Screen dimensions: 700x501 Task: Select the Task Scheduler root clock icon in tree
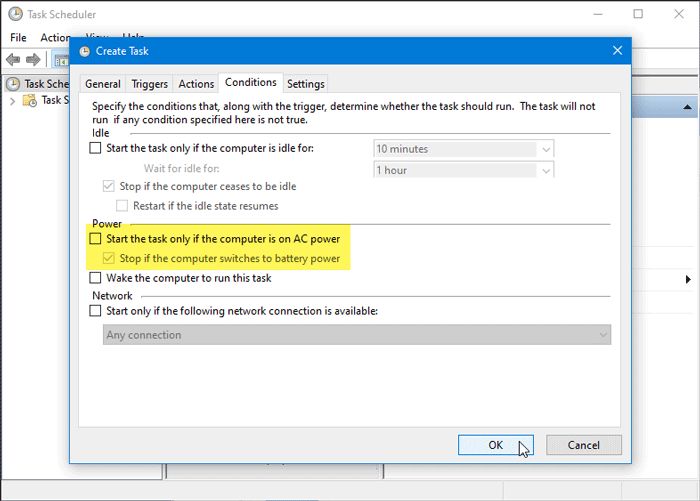[13, 84]
